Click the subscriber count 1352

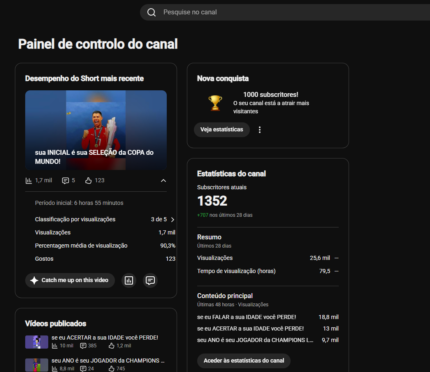212,201
